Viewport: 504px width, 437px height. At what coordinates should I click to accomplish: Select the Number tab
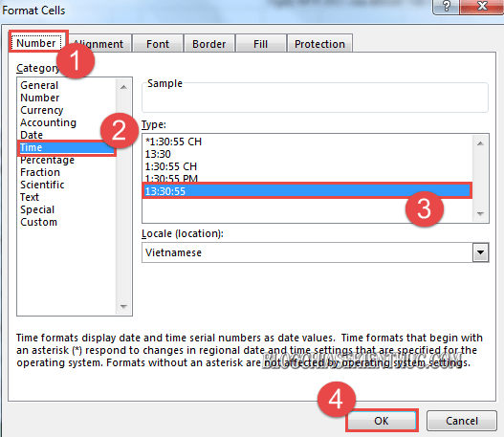pyautogui.click(x=36, y=43)
